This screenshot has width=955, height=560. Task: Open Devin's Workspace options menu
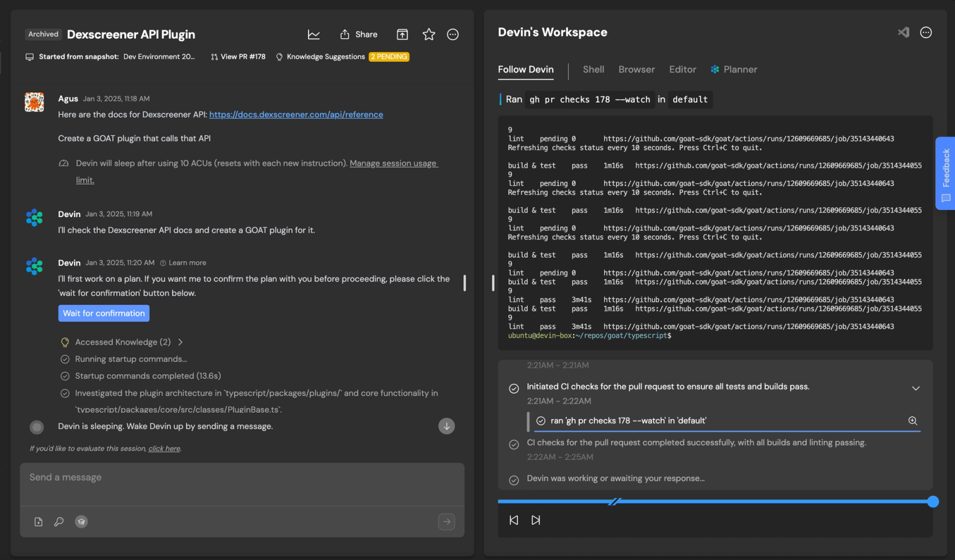coord(926,33)
